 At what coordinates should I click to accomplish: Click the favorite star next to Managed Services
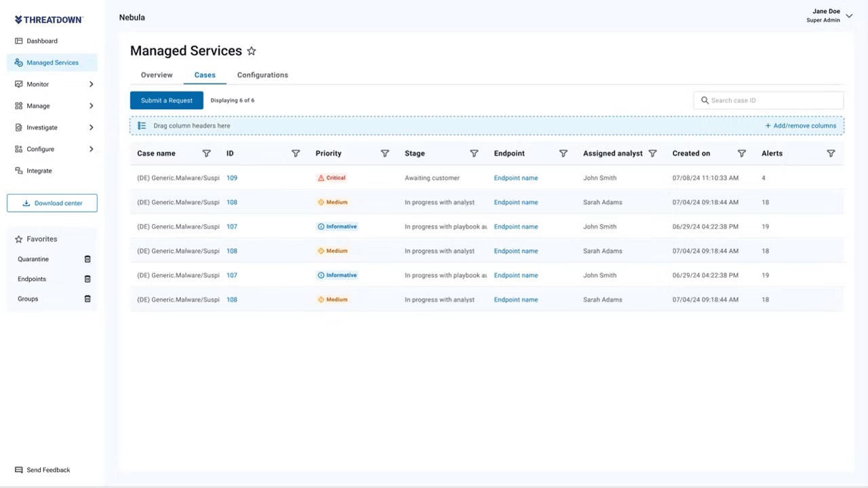(252, 51)
